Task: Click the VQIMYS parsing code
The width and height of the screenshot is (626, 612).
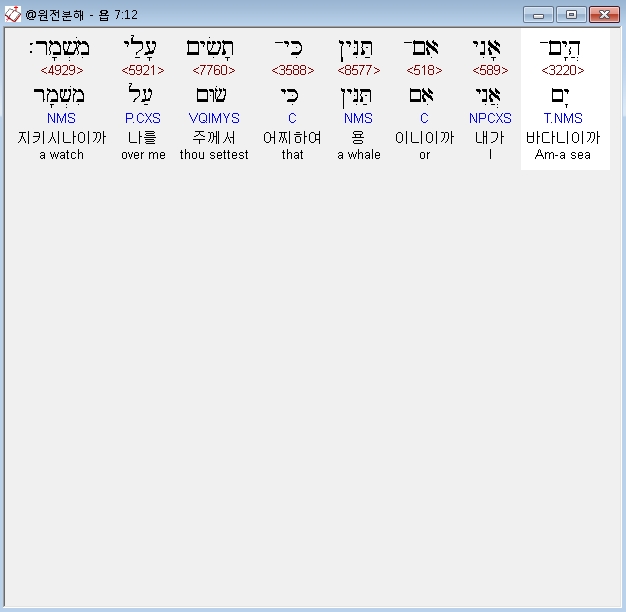Action: (x=214, y=118)
